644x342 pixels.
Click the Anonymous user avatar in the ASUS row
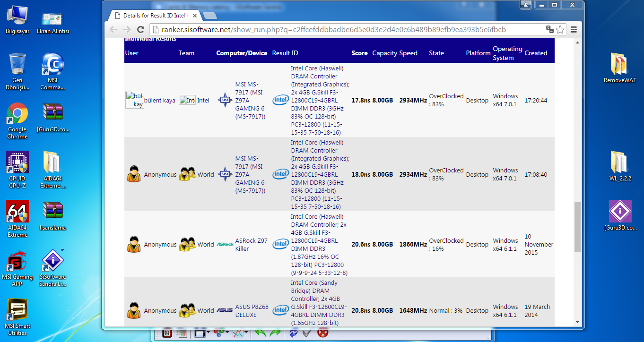click(x=134, y=310)
